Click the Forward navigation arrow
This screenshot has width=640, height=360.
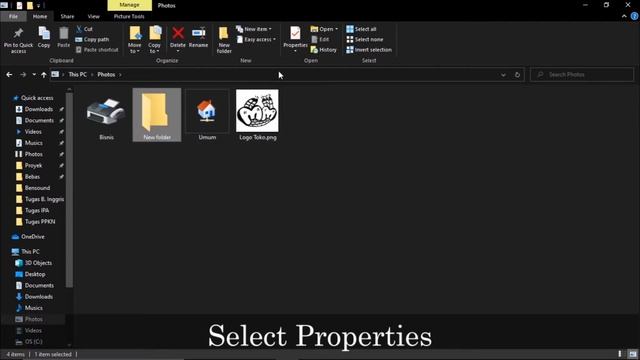pyautogui.click(x=23, y=75)
